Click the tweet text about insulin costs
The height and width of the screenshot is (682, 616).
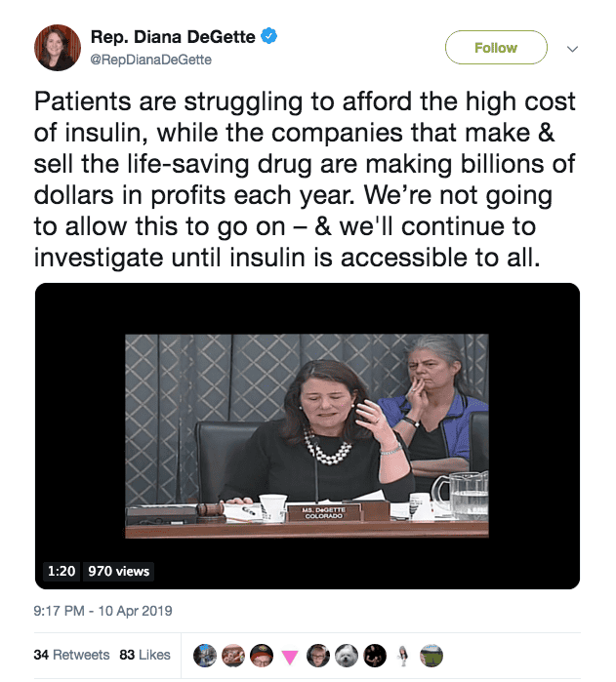pos(305,181)
